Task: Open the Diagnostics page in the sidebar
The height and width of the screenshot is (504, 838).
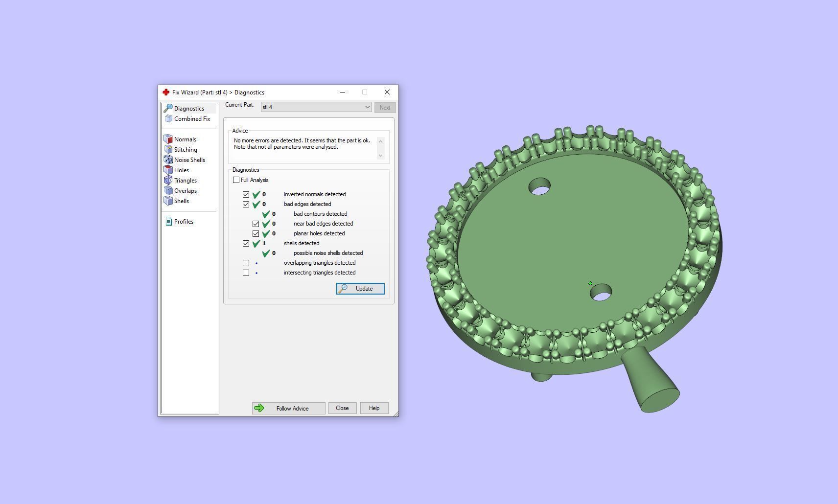Action: pos(189,109)
